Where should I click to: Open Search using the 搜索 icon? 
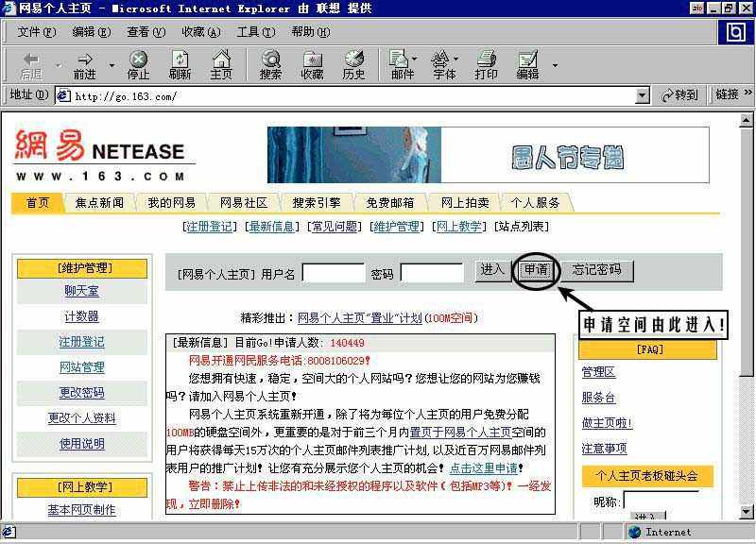pyautogui.click(x=271, y=63)
